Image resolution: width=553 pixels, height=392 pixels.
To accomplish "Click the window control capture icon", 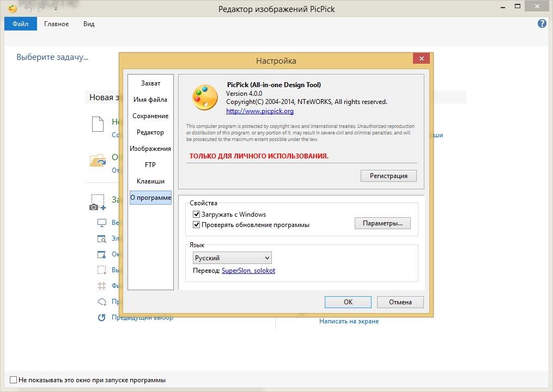I will point(101,239).
